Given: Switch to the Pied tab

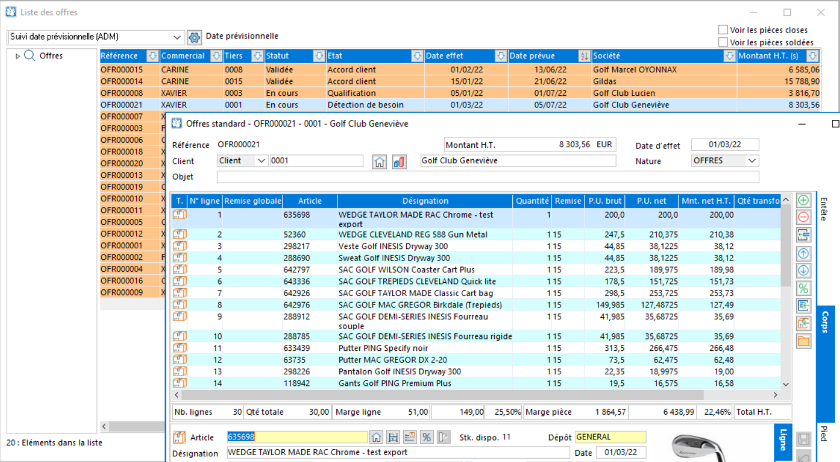Looking at the screenshot, I should click(x=824, y=433).
